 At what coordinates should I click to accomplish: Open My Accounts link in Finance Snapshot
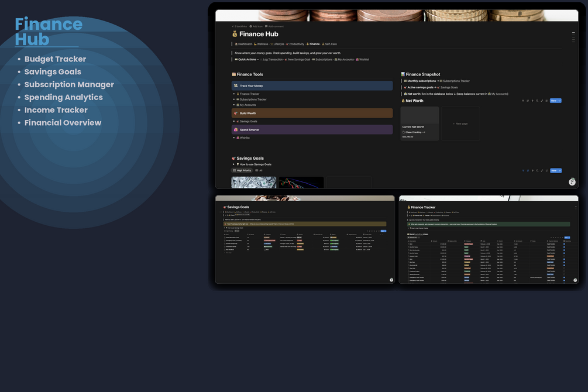point(498,94)
